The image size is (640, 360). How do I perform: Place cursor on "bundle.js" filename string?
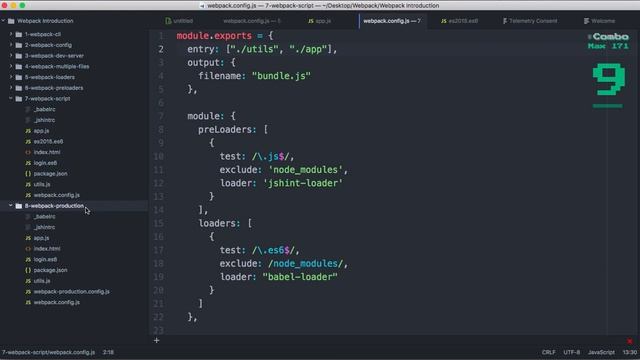(281, 76)
